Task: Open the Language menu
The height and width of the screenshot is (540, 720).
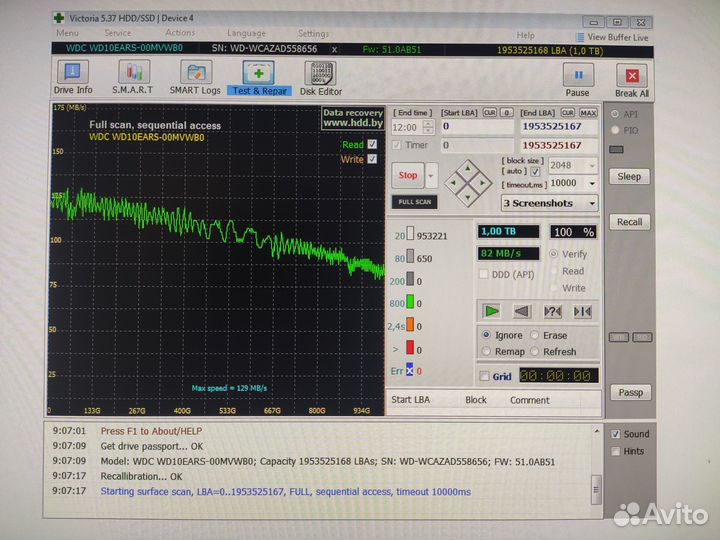Action: click(x=246, y=33)
